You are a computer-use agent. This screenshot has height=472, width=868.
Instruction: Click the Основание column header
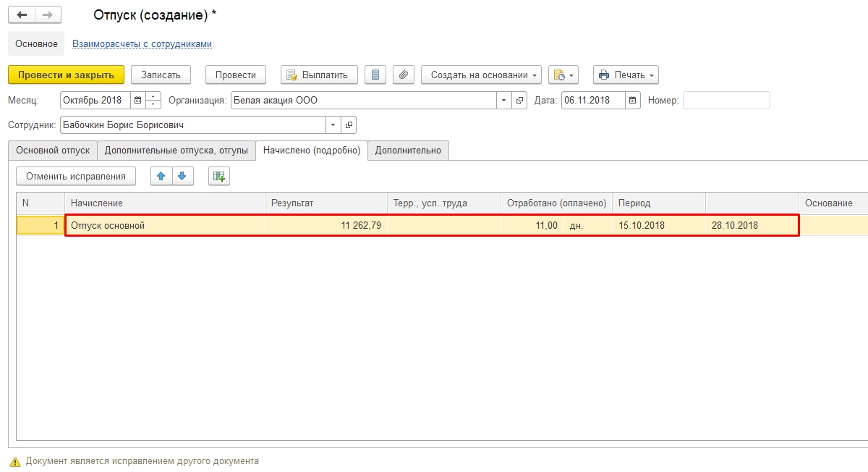pyautogui.click(x=833, y=203)
